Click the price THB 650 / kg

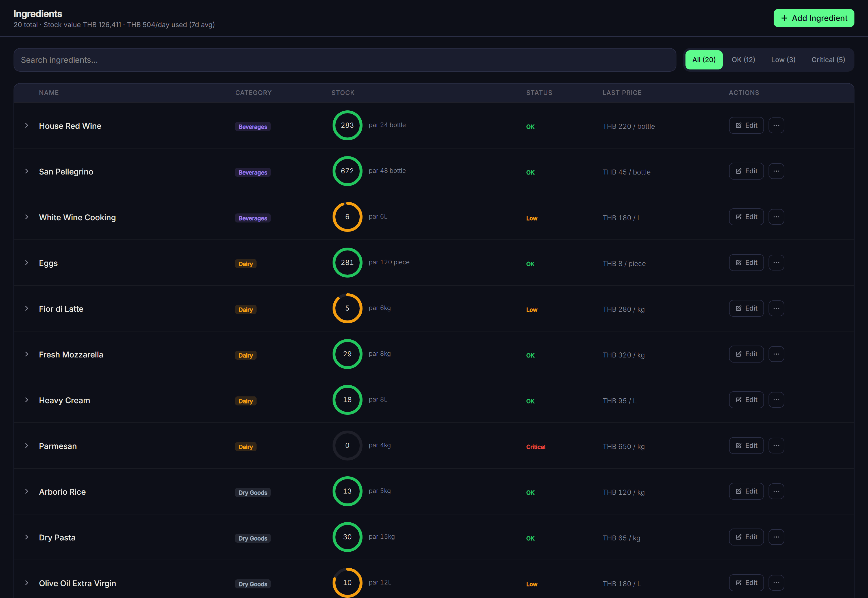(623, 446)
